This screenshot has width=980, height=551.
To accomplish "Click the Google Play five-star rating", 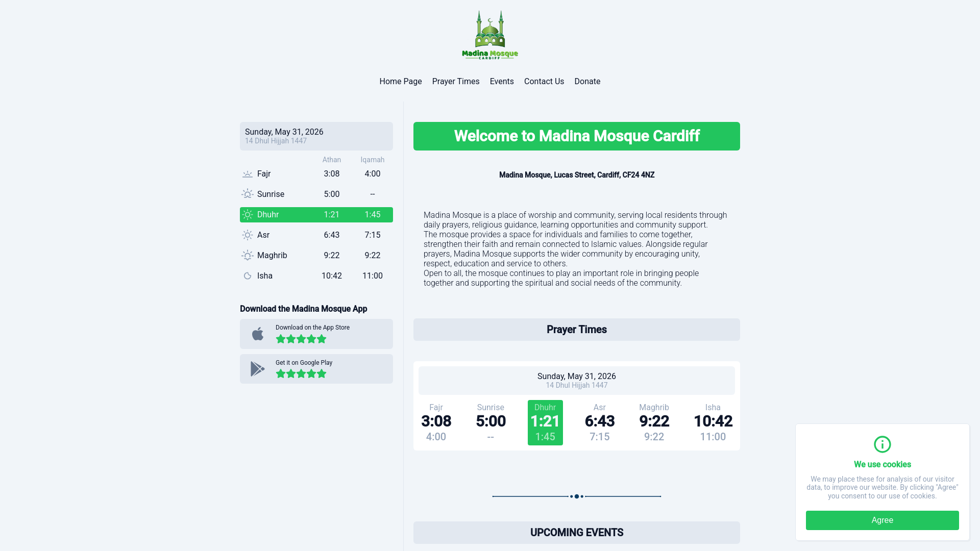I will [x=301, y=374].
